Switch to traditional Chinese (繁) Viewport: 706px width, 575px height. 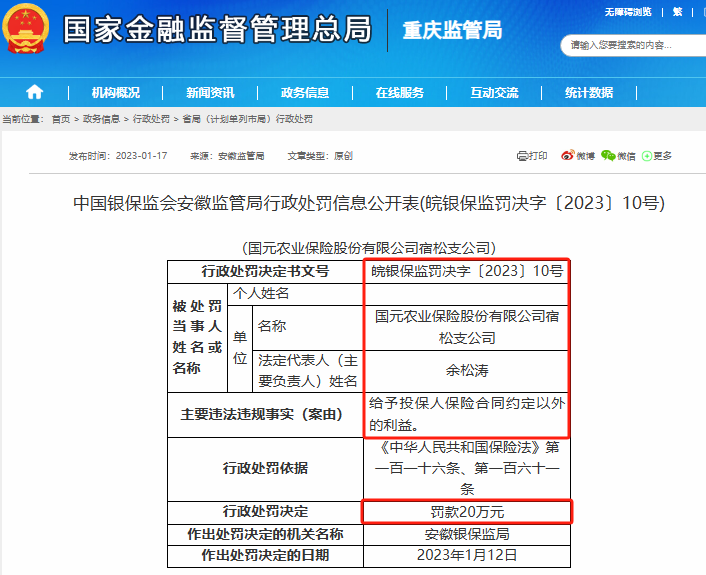[677, 12]
